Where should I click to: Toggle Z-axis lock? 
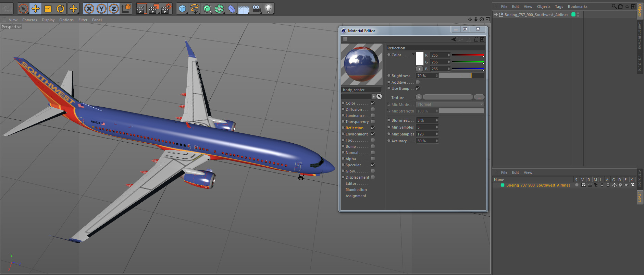pyautogui.click(x=114, y=9)
